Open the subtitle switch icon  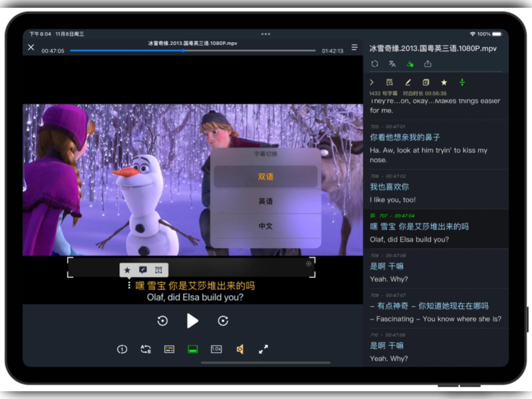169,349
